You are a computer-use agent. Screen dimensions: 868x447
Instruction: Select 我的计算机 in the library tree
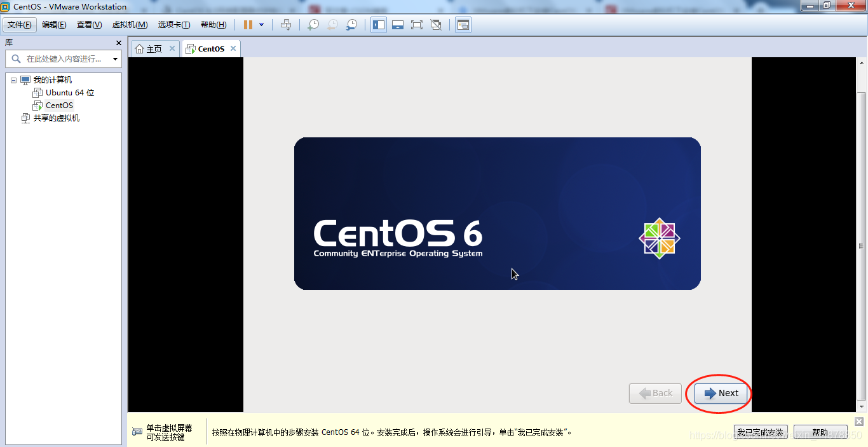[53, 80]
